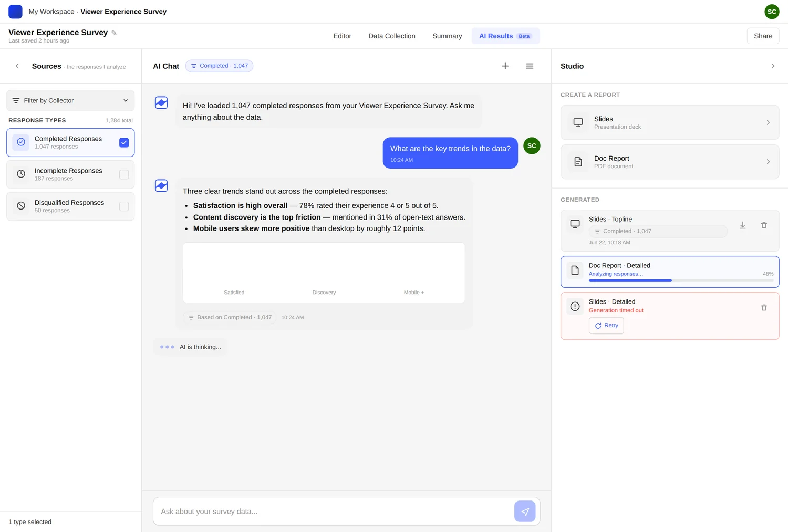
Task: Expand the Slides presentation deck option
Action: [670, 122]
